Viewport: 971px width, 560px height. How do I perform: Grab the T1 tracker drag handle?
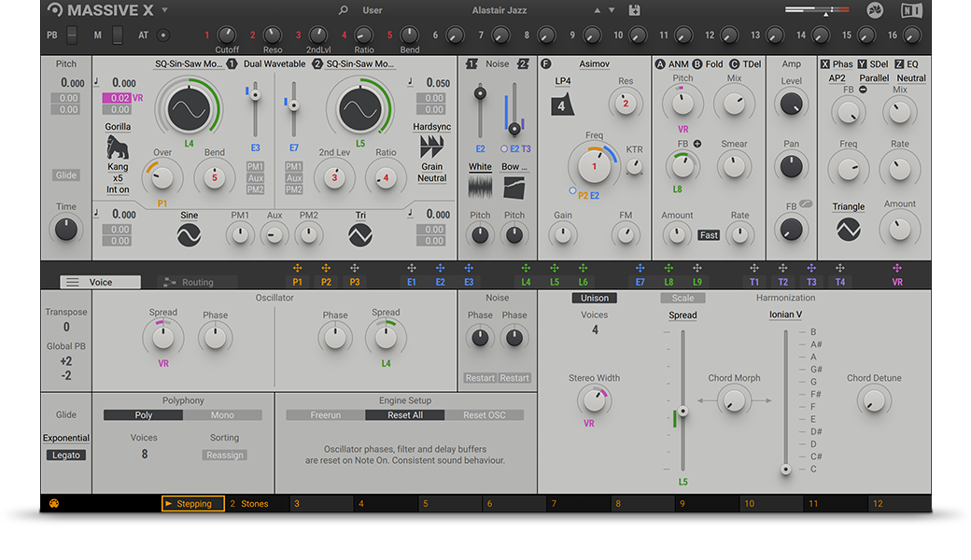pyautogui.click(x=754, y=268)
